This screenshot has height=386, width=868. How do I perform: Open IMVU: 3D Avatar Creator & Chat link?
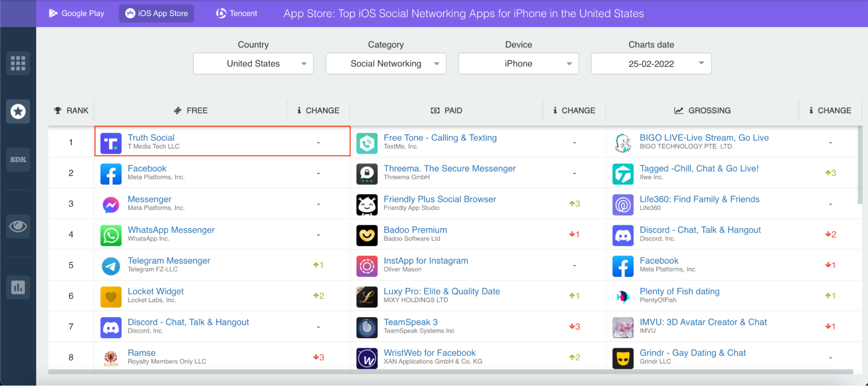[703, 322]
